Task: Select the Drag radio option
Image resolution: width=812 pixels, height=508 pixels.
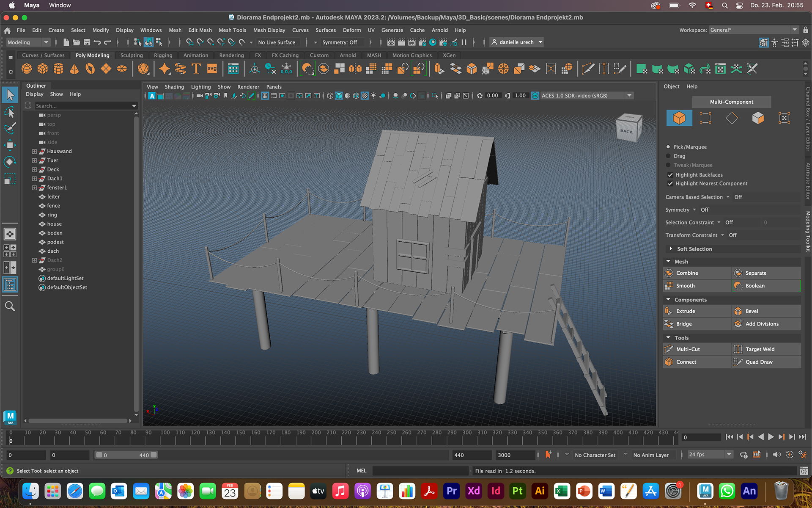Action: click(668, 156)
